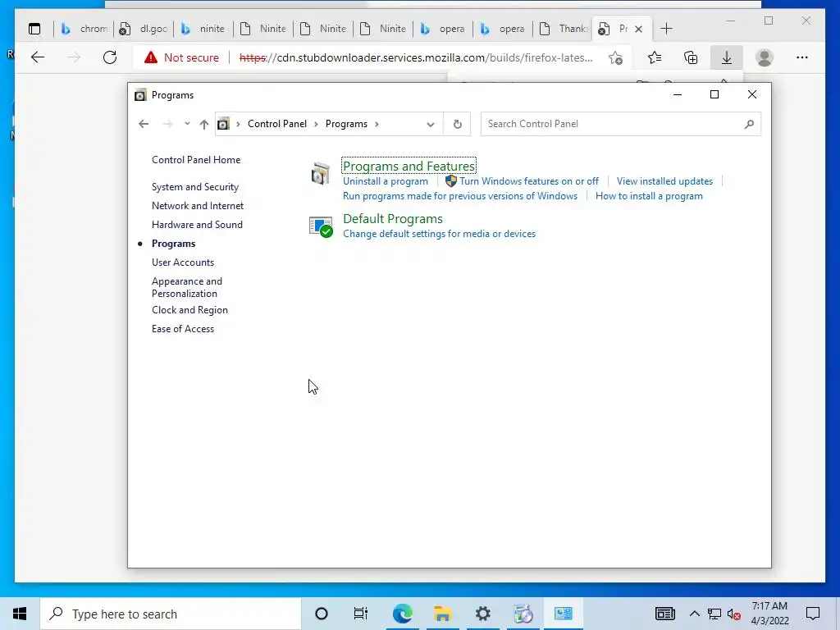Open User Accounts category
Screen dimensions: 840x630
[183, 262]
